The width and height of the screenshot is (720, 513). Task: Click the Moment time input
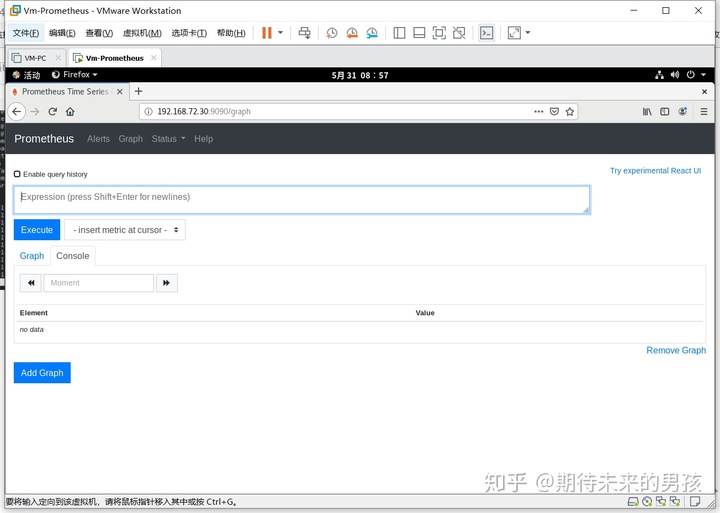pyautogui.click(x=99, y=283)
